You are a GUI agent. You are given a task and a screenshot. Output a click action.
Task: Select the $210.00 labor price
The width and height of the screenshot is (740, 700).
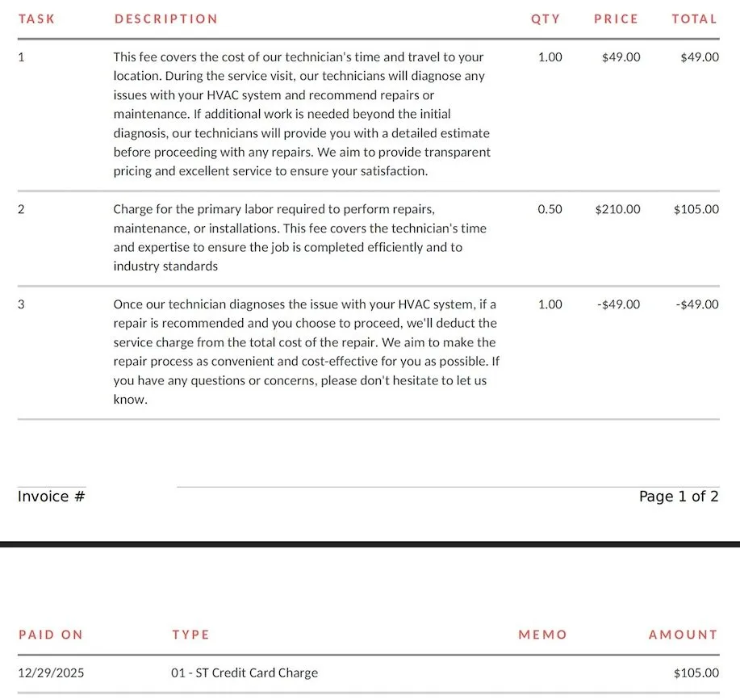point(617,209)
